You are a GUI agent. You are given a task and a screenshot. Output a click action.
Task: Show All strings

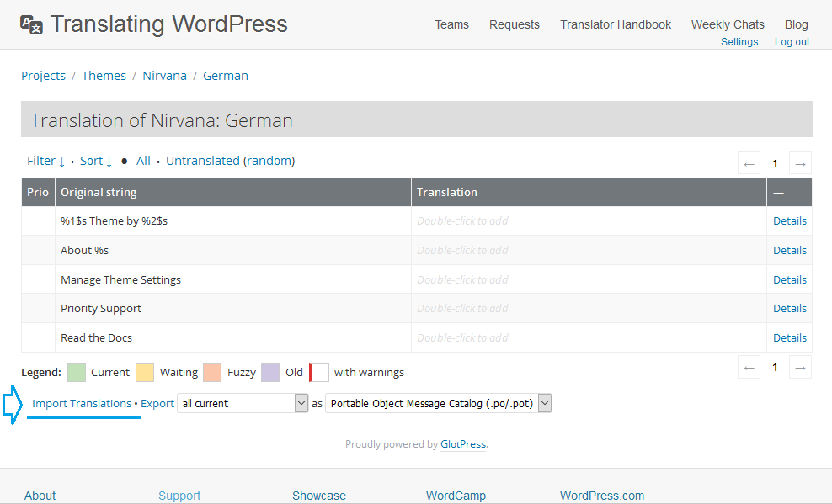(x=143, y=161)
